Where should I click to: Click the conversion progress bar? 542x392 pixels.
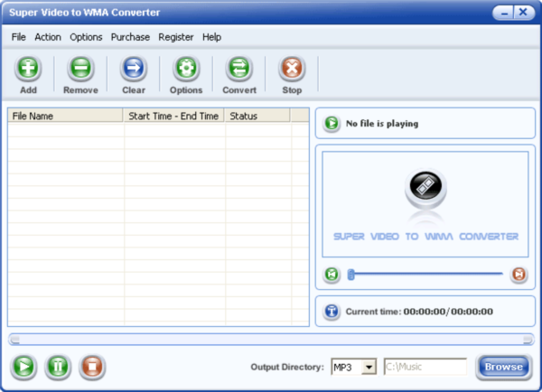click(x=271, y=340)
